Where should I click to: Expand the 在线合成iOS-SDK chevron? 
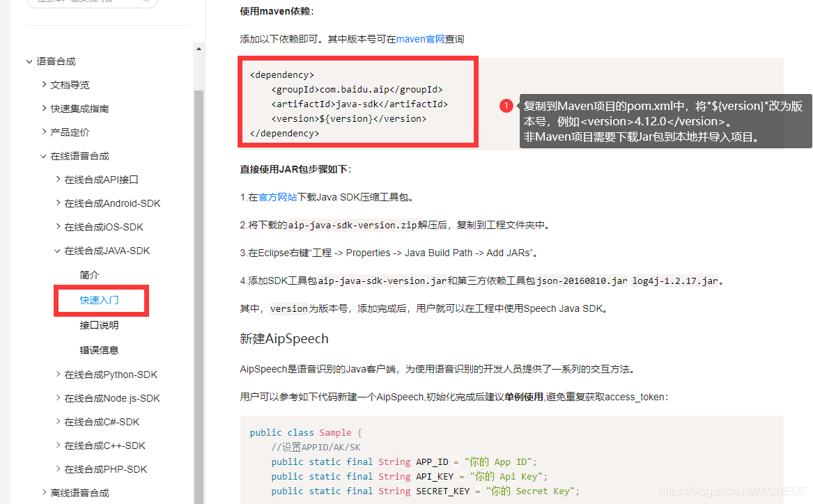(58, 226)
